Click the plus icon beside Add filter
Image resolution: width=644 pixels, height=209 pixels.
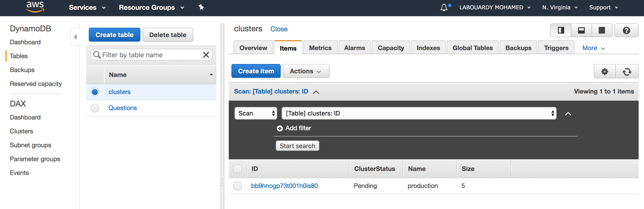coord(279,128)
